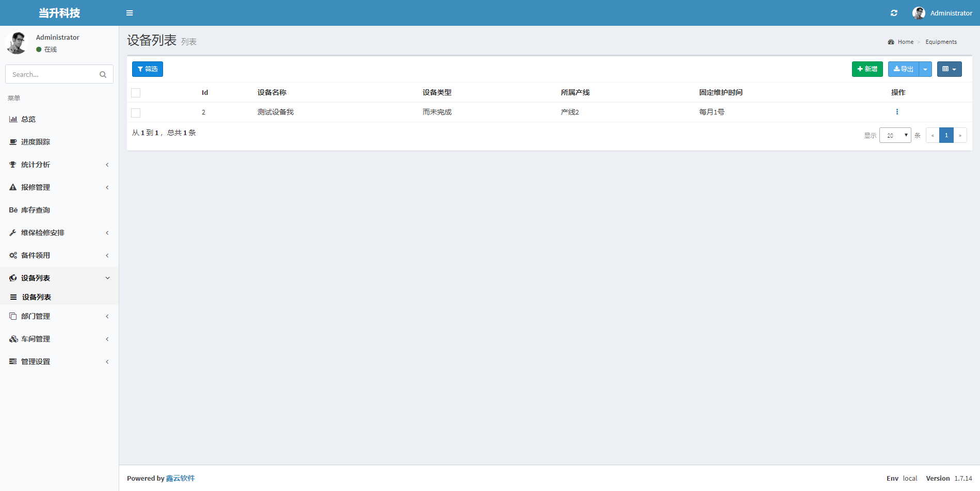This screenshot has width=980, height=491.
Task: Open the column visibility grid dropdown
Action: point(949,69)
